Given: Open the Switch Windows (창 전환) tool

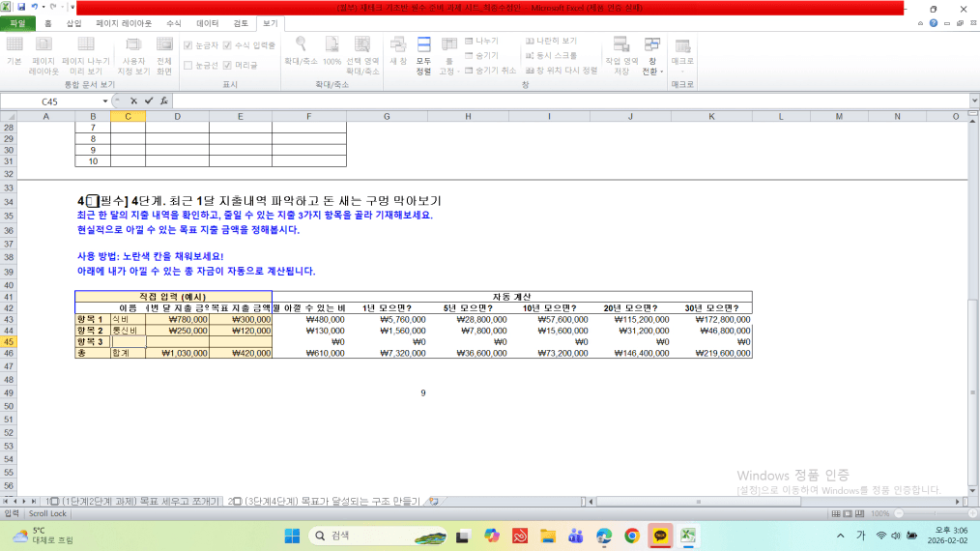Looking at the screenshot, I should point(651,54).
